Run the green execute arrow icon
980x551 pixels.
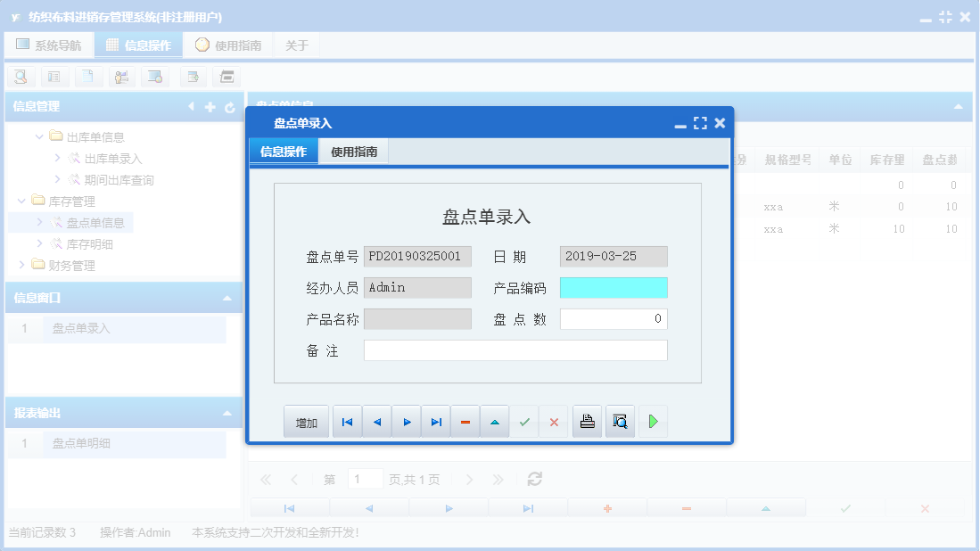(653, 421)
